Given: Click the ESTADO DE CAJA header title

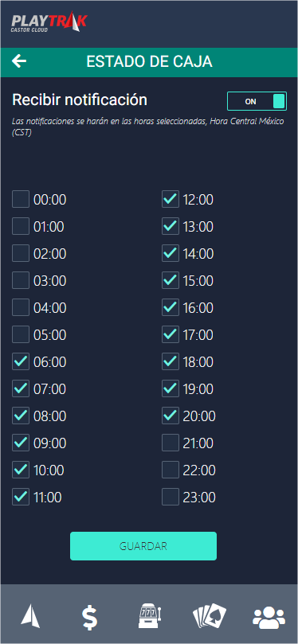Looking at the screenshot, I should pyautogui.click(x=149, y=61).
